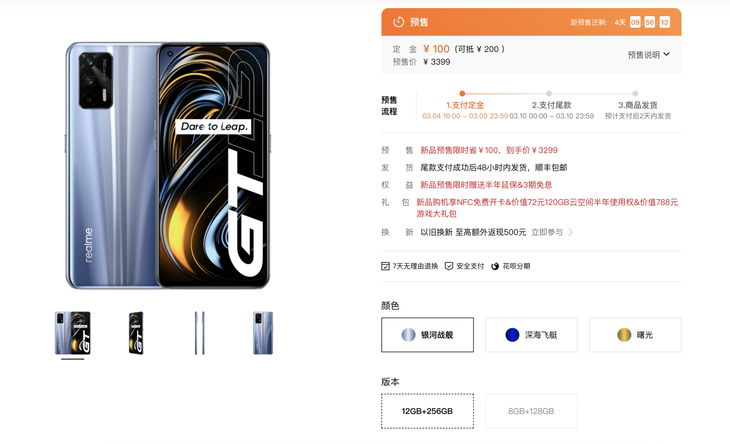This screenshot has height=444, width=730.
Task: Click the blue 深海飞艇 color circle
Action: [512, 335]
